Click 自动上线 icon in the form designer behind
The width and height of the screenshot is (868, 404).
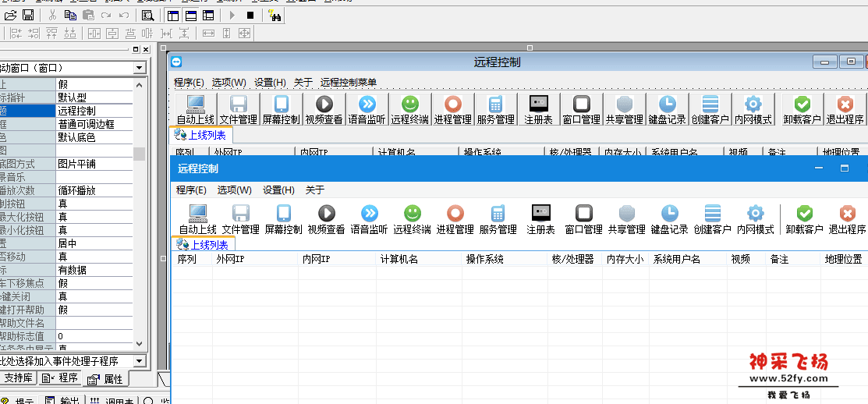196,104
